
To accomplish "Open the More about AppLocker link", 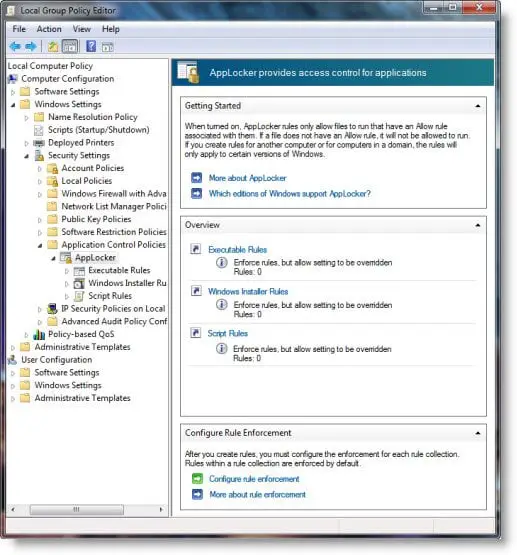I will (x=247, y=178).
